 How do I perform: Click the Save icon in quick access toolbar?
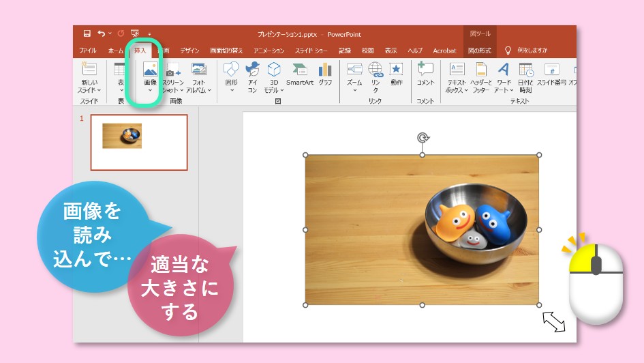87,33
